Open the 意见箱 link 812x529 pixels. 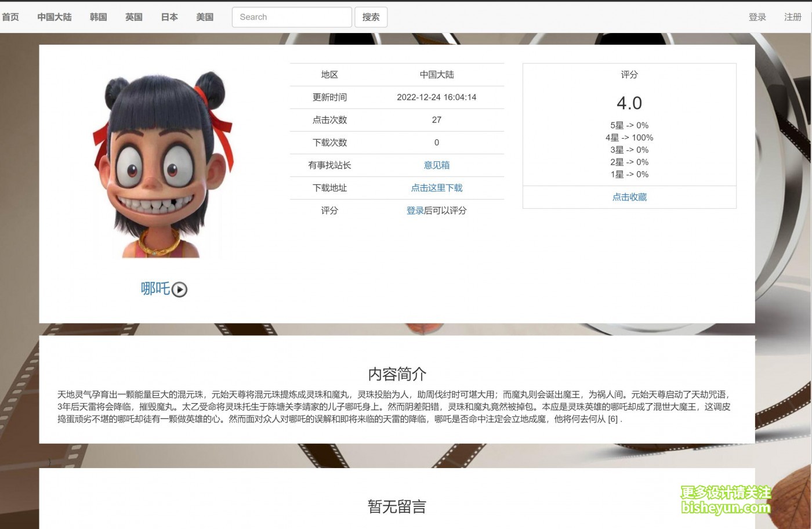(x=437, y=165)
